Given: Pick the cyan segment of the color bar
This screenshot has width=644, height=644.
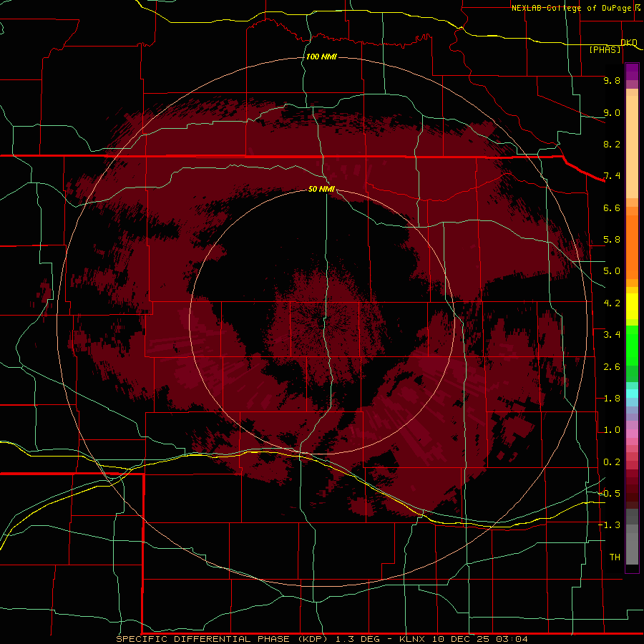Looking at the screenshot, I should (632, 394).
